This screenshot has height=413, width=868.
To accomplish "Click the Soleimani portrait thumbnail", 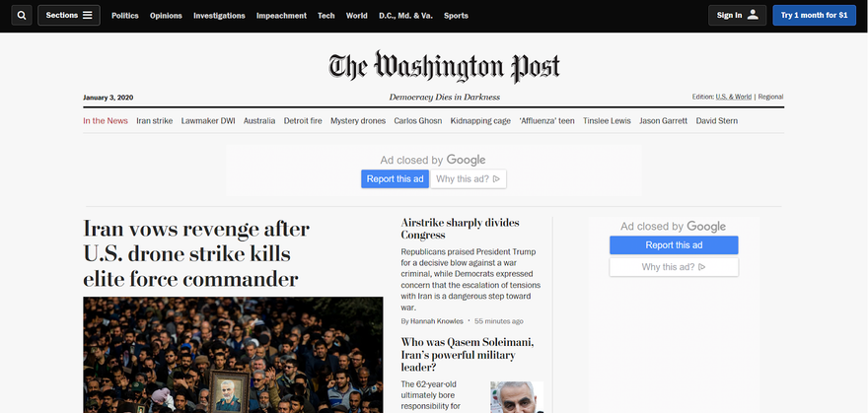I will (517, 397).
